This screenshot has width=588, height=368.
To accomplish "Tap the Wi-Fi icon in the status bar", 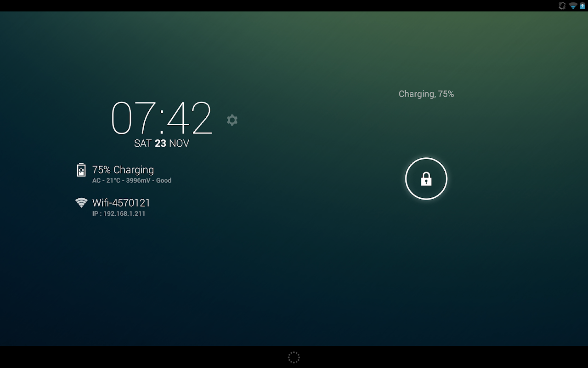I will point(573,6).
